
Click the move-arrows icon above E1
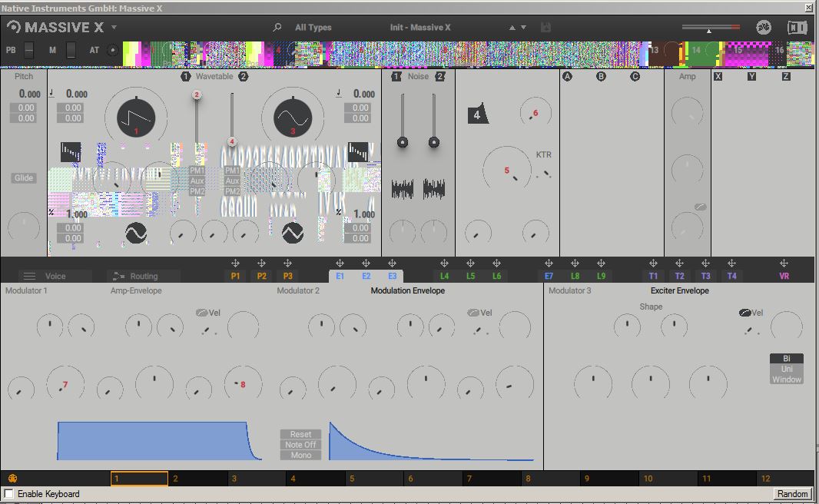(x=340, y=264)
